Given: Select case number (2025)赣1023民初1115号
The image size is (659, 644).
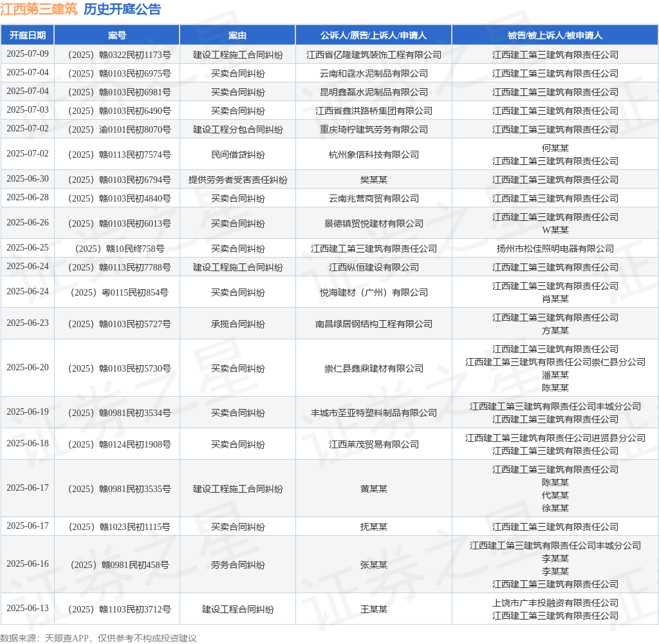Looking at the screenshot, I should pyautogui.click(x=119, y=527).
